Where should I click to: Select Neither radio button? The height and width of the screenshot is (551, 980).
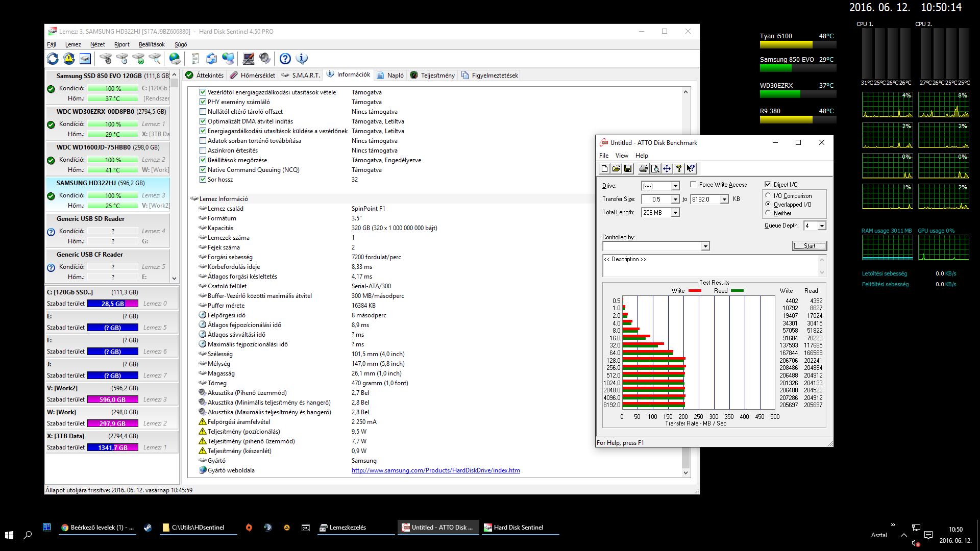pyautogui.click(x=768, y=213)
